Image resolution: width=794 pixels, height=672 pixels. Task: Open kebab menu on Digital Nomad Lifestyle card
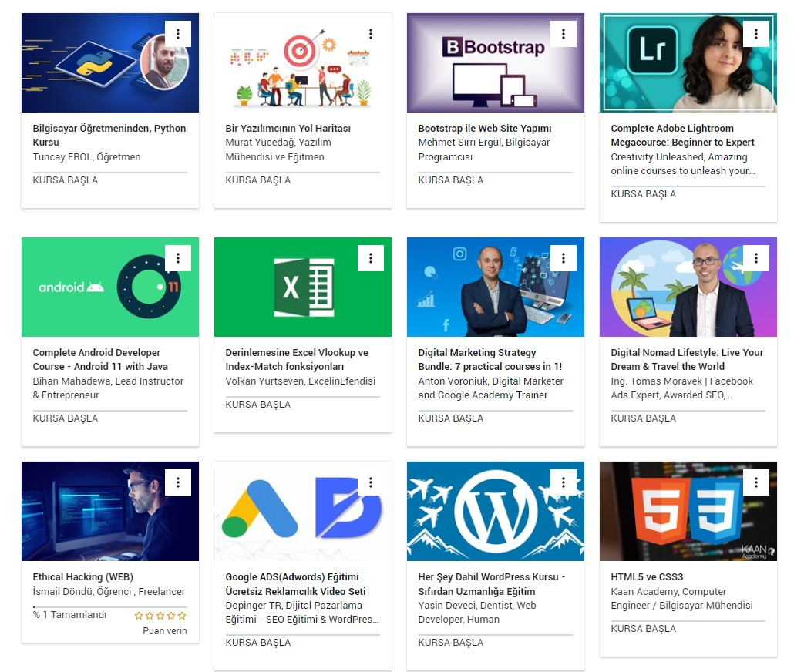[756, 258]
